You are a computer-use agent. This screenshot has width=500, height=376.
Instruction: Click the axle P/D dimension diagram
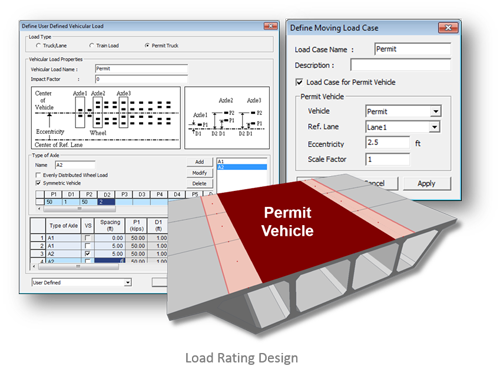click(227, 118)
